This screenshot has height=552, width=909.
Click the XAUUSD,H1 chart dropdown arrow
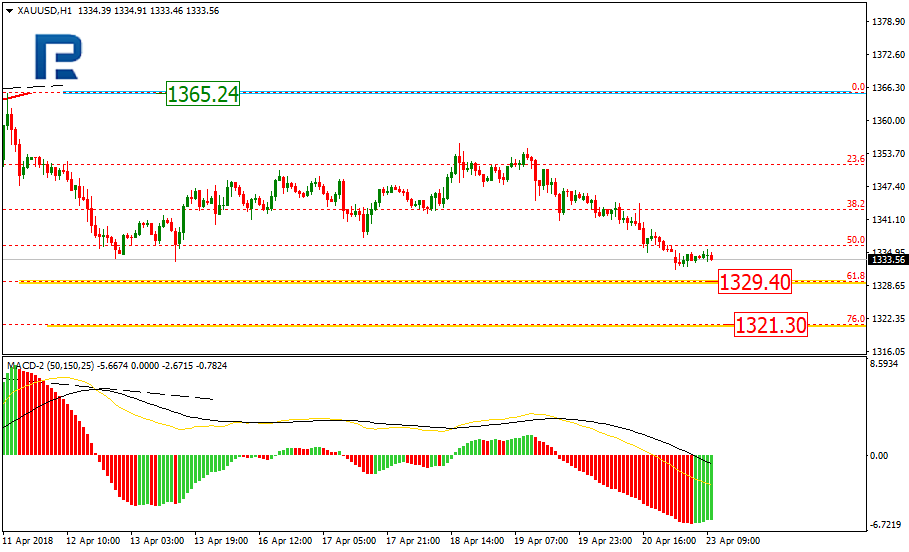[x=10, y=11]
